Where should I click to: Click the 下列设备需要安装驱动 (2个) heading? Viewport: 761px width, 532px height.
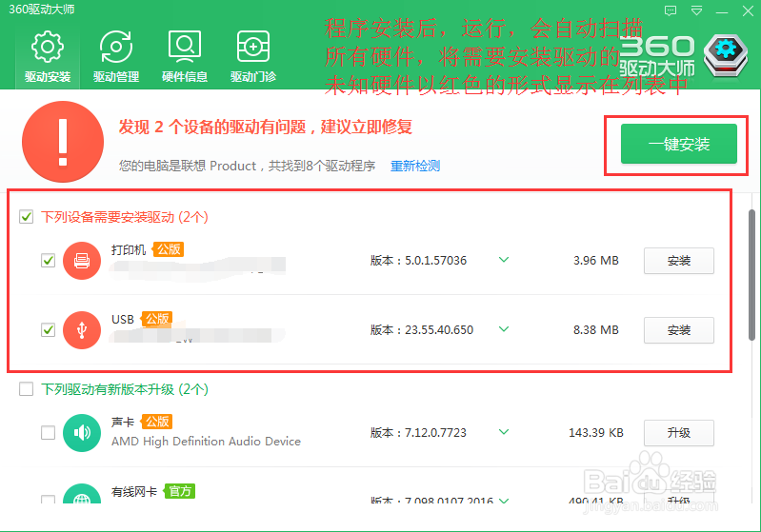point(125,217)
